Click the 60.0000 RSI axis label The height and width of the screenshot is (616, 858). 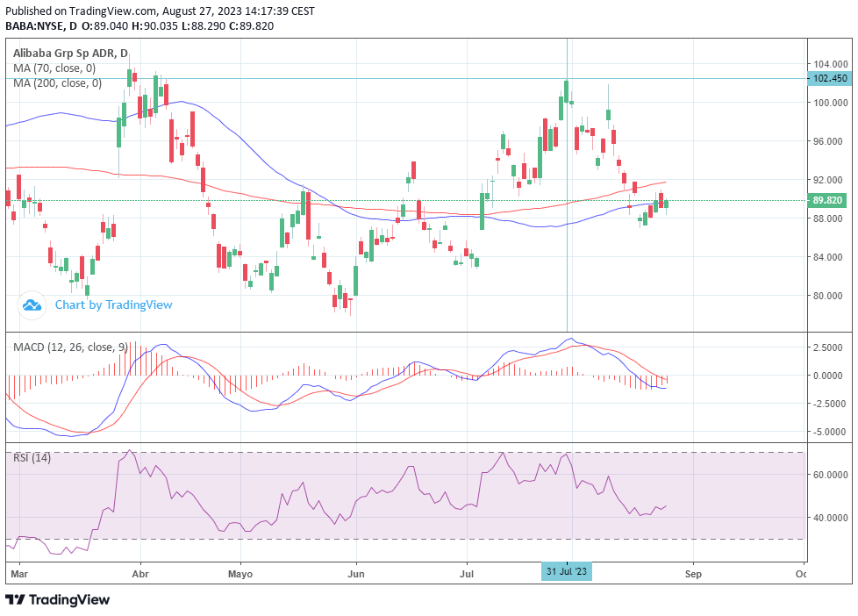830,475
